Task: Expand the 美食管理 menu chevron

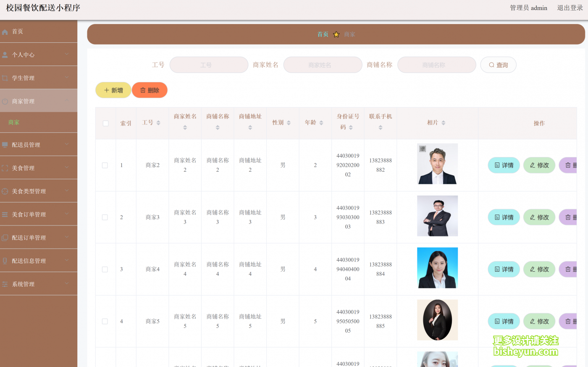Action: [x=67, y=167]
